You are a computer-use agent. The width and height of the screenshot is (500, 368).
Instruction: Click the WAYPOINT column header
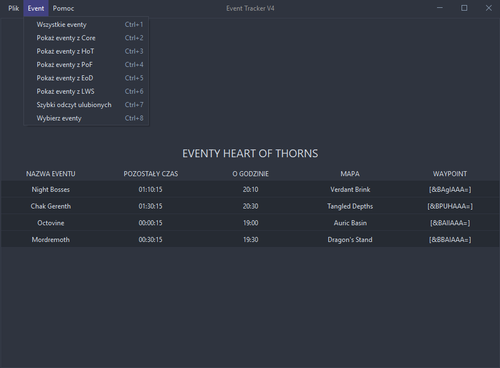(450, 174)
